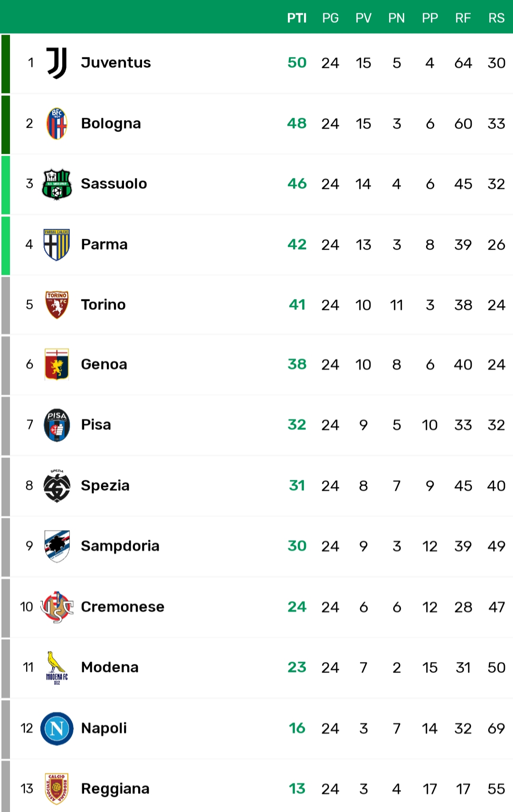Select the Sassuolo green crest icon
The width and height of the screenshot is (513, 812).
[57, 184]
